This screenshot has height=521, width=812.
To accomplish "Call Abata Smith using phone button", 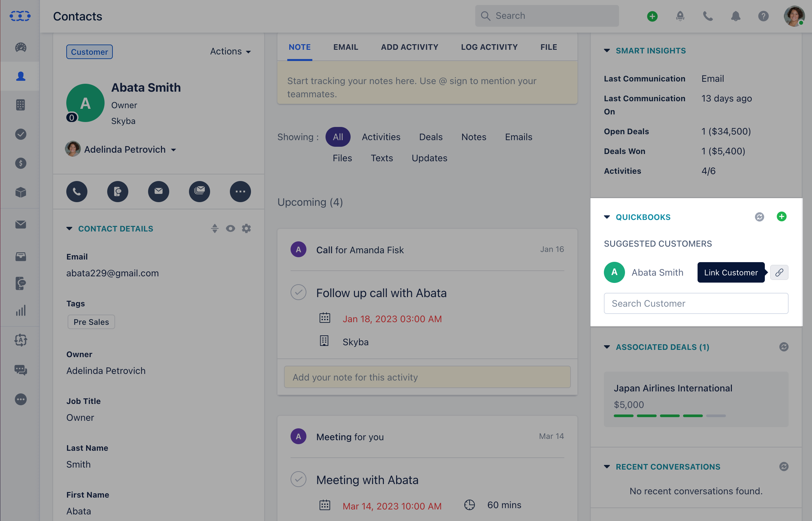I will point(77,192).
